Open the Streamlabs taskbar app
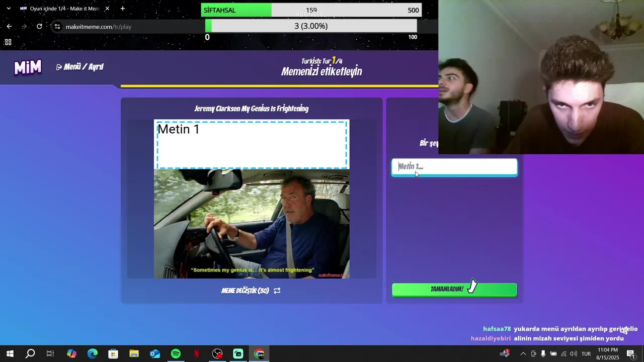644x362 pixels. coord(238,354)
